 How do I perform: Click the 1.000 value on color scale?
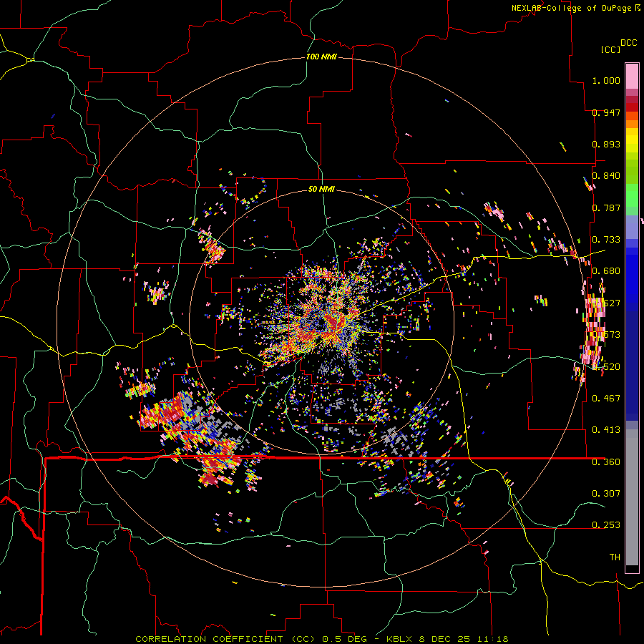pos(606,80)
